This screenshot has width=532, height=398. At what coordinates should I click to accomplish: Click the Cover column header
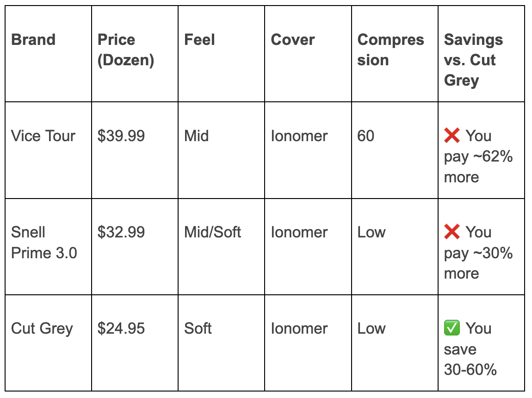pos(308,54)
